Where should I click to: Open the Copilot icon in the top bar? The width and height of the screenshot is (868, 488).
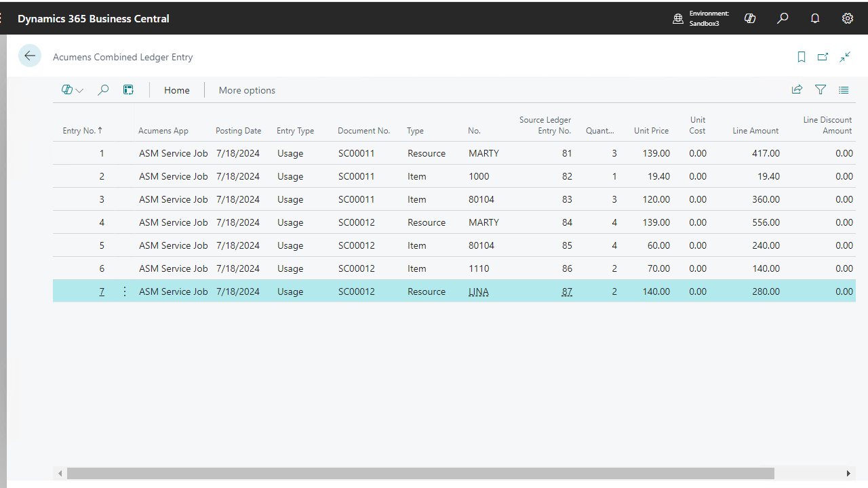pos(750,18)
